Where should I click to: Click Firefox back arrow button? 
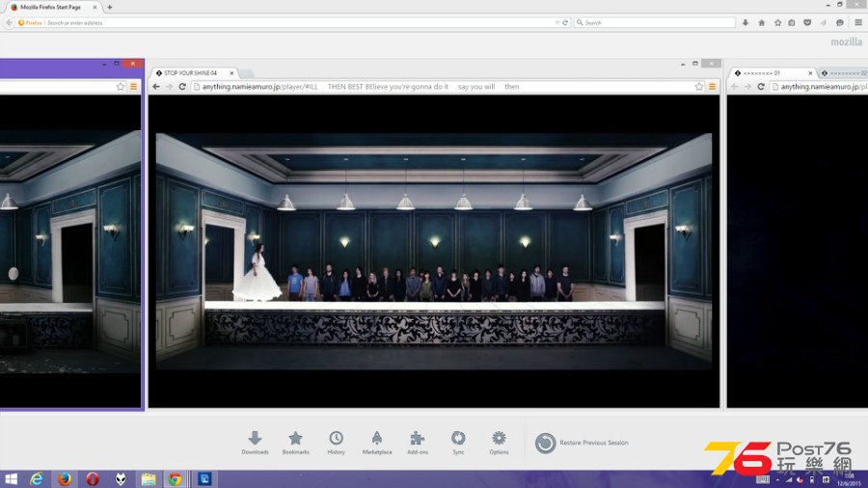click(9, 23)
